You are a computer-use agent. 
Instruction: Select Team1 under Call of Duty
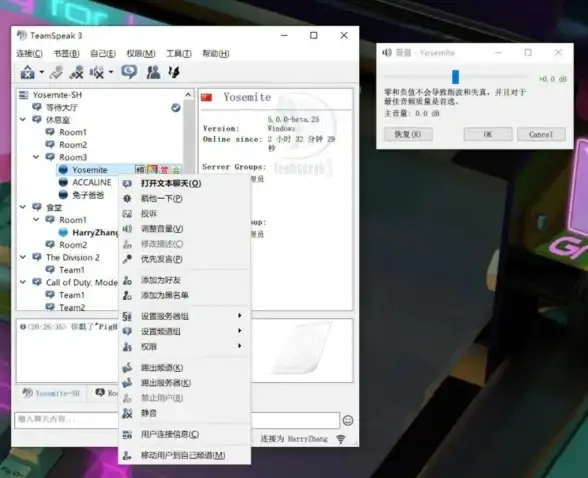(72, 295)
